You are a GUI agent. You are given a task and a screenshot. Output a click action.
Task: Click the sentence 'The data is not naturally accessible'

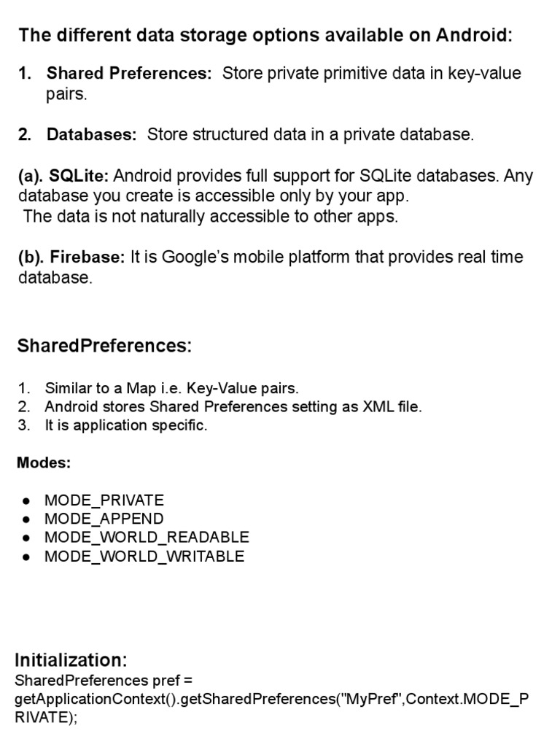tap(210, 217)
